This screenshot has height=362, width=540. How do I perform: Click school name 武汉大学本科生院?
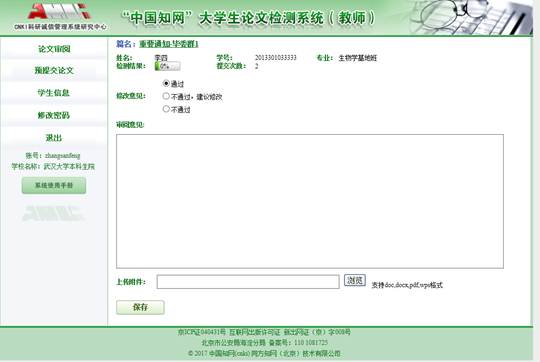pos(69,166)
